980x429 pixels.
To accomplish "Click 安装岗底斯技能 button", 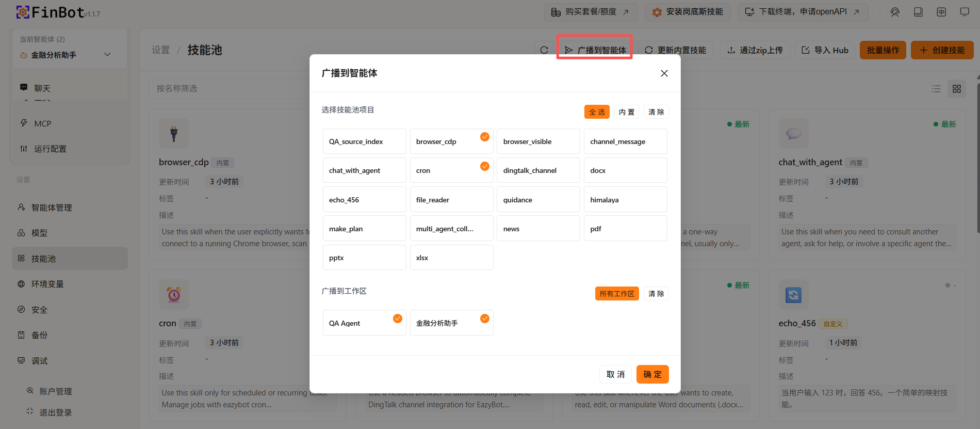I will (x=688, y=12).
